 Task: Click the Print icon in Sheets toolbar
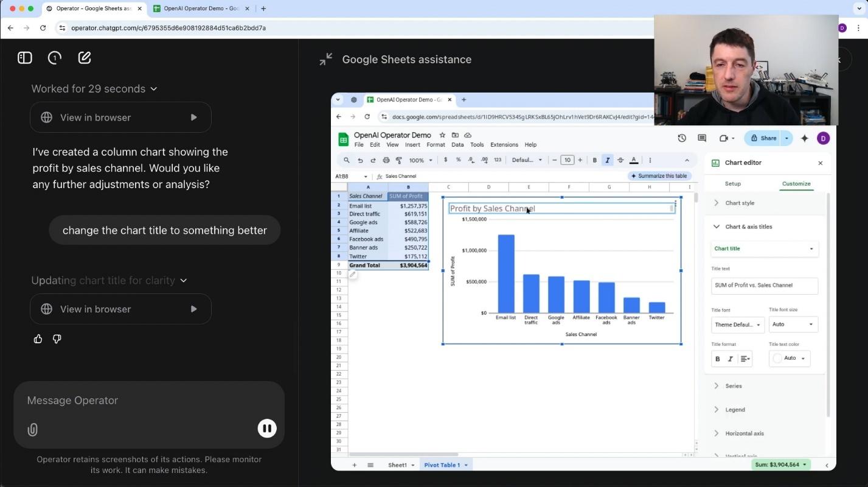[386, 160]
